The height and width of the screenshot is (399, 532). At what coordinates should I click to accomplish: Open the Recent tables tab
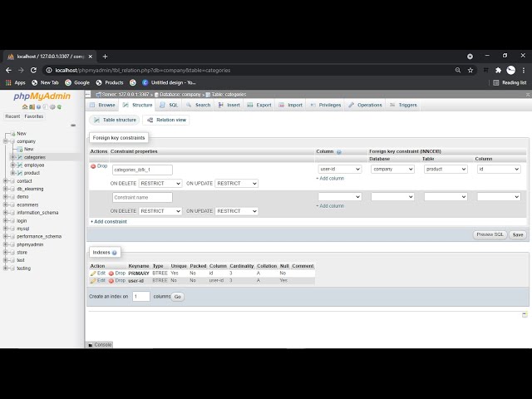[12, 116]
